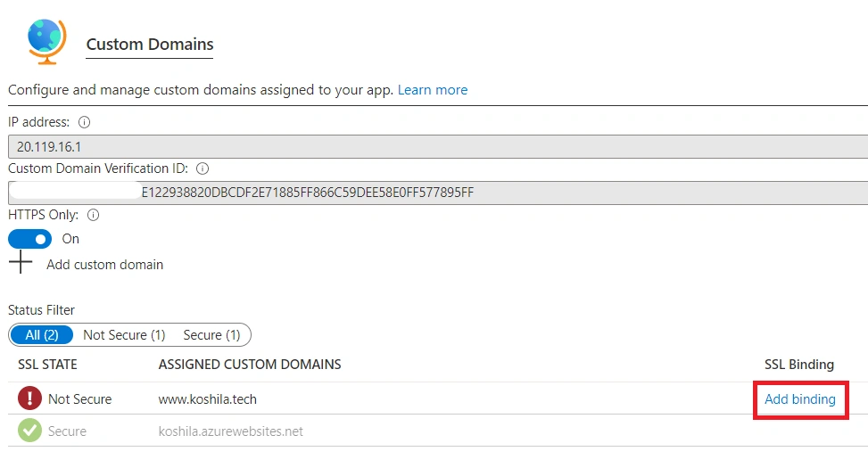Click the IP address field 20.119.16.1
The image size is (868, 468).
pyautogui.click(x=438, y=146)
